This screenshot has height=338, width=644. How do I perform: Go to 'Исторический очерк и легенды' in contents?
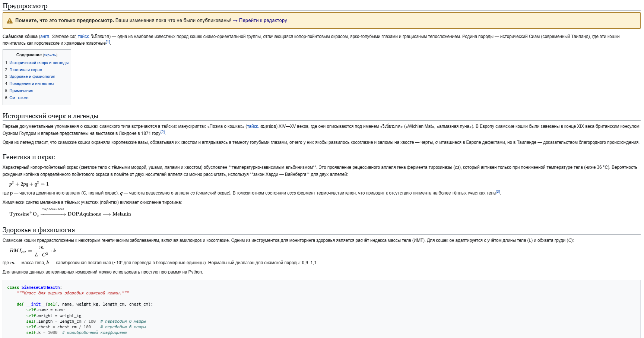tap(39, 63)
